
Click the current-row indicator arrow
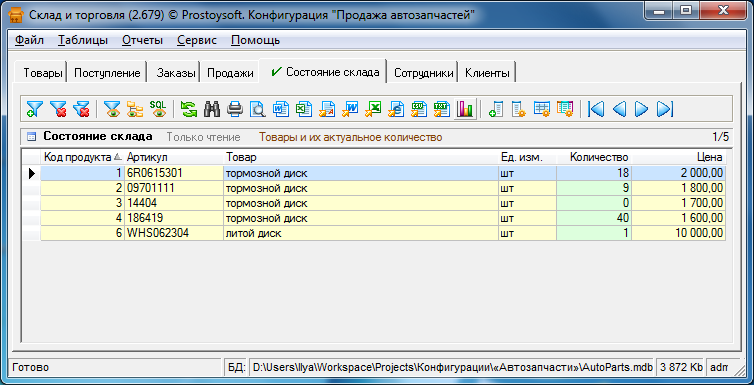(x=32, y=173)
